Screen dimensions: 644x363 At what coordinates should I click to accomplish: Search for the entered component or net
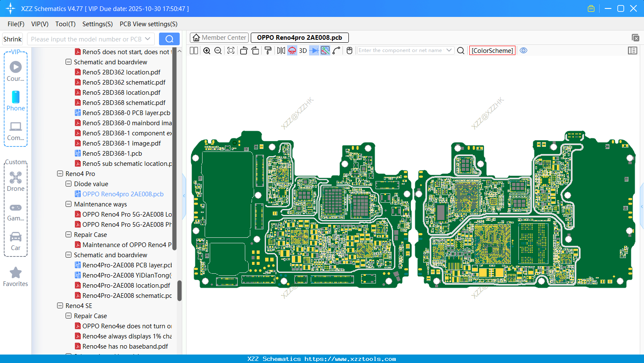(x=461, y=51)
